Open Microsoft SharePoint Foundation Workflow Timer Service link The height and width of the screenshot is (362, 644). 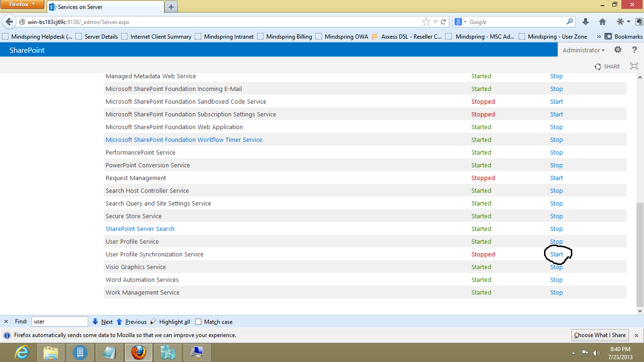pos(184,140)
